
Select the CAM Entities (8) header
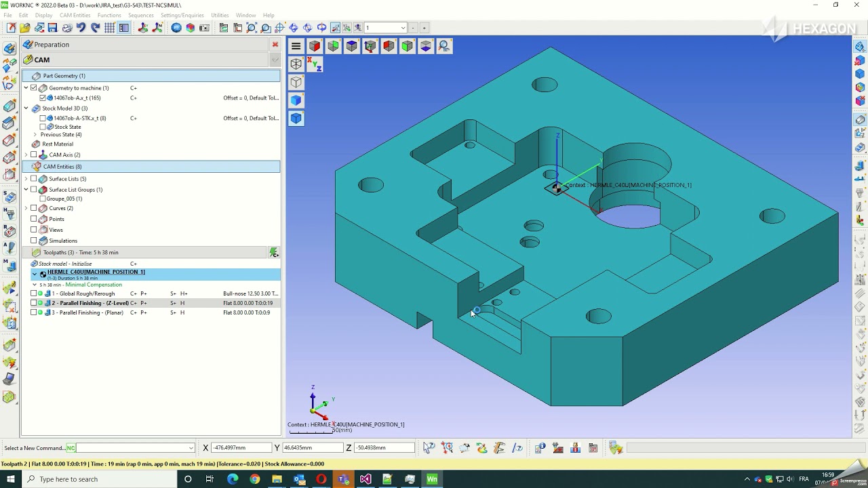pyautogui.click(x=151, y=166)
